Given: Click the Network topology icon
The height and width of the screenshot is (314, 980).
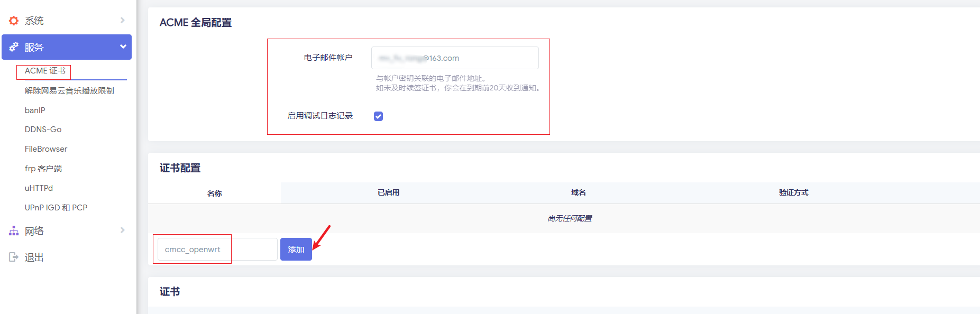Looking at the screenshot, I should point(14,231).
